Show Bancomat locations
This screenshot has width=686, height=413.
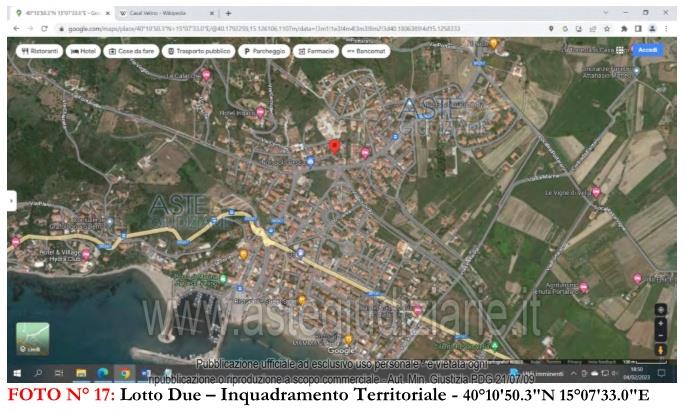point(366,51)
